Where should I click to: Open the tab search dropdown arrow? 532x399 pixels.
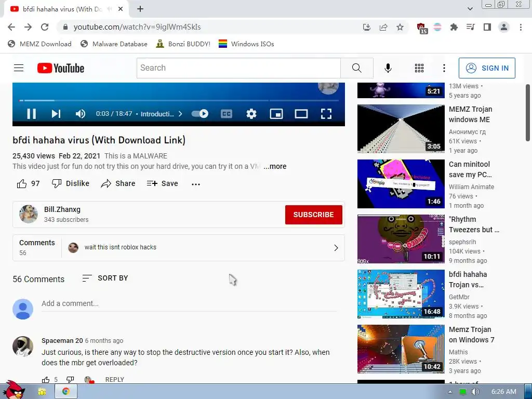[x=470, y=9]
